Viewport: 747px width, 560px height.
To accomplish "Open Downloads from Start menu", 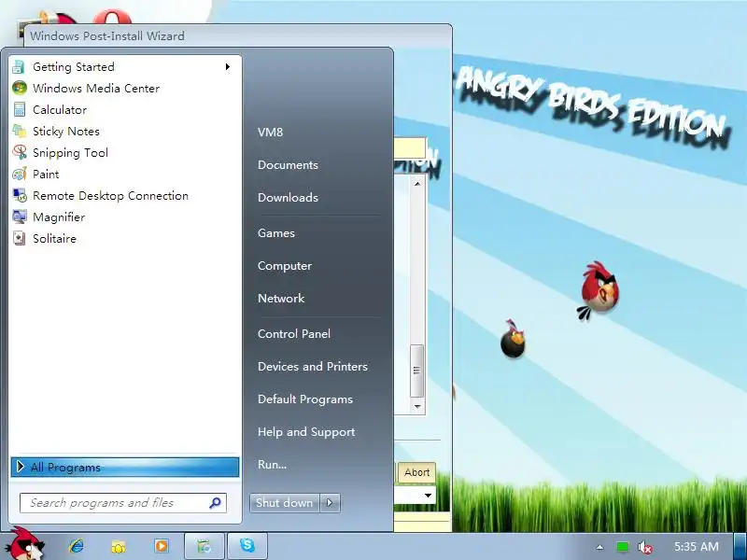I will [288, 197].
